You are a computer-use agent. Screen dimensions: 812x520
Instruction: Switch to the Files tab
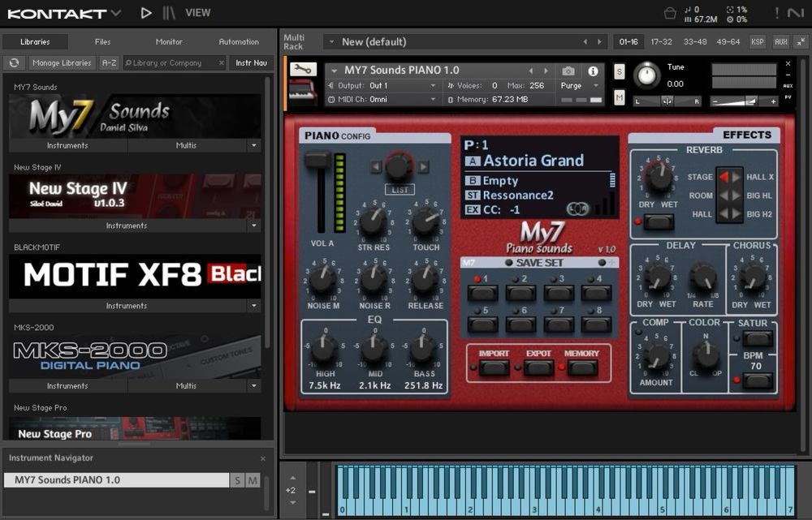pyautogui.click(x=102, y=42)
